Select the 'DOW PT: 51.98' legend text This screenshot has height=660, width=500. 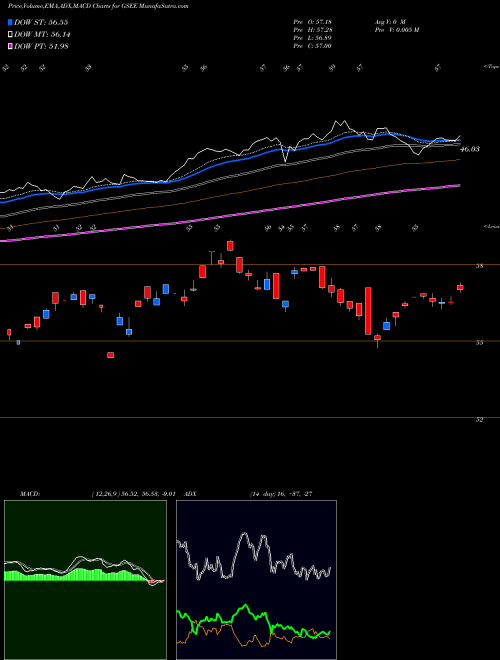click(x=41, y=46)
